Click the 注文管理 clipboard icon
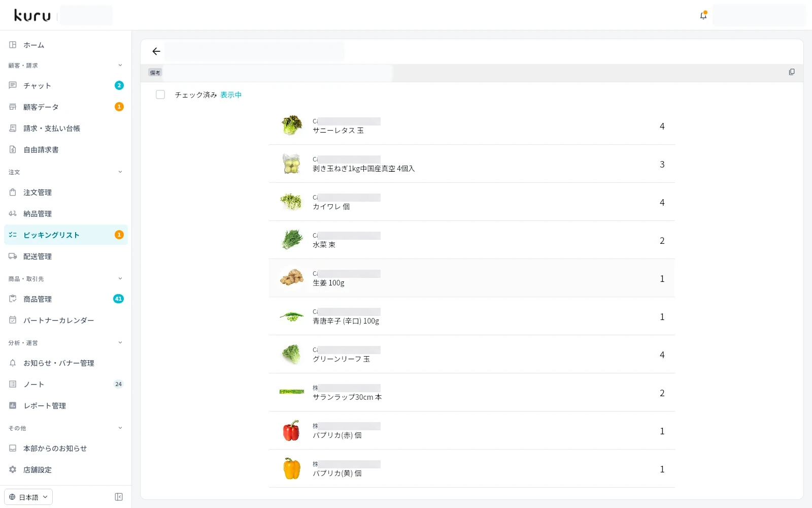Image resolution: width=812 pixels, height=508 pixels. point(13,192)
